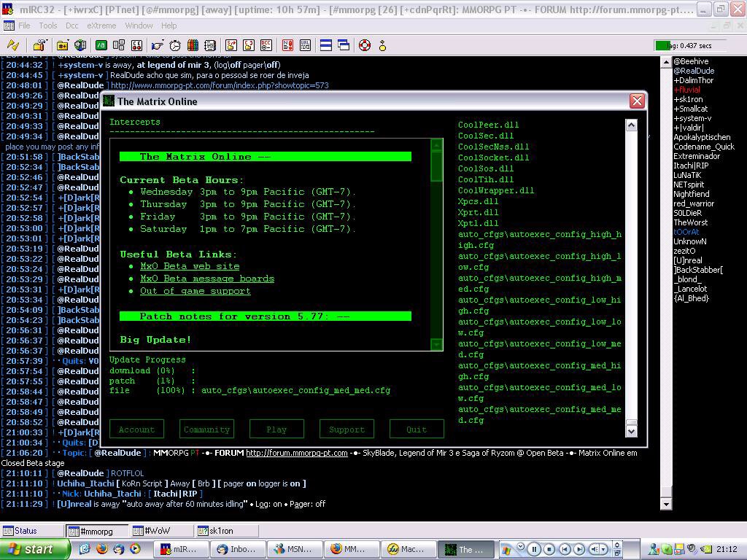Viewport: 747px width, 560px height.
Task: Click the lifebuoy help icon
Action: coord(364,45)
